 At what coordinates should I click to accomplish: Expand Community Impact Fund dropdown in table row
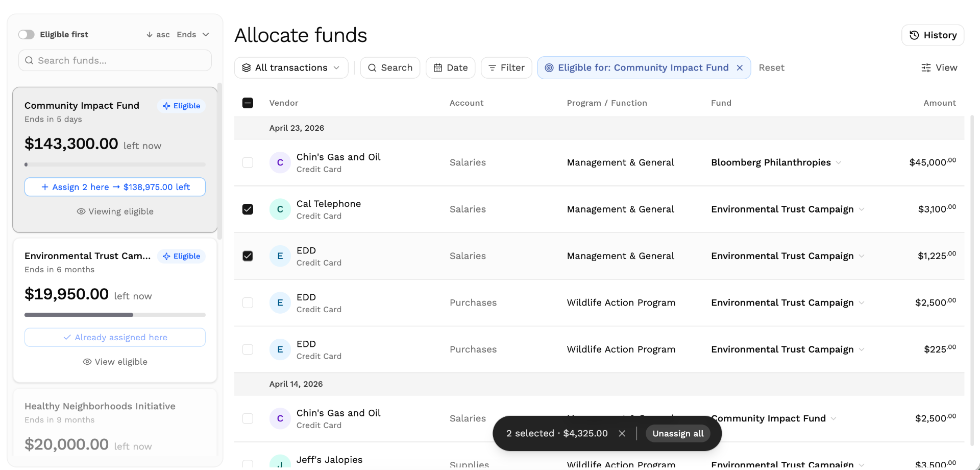click(x=834, y=418)
